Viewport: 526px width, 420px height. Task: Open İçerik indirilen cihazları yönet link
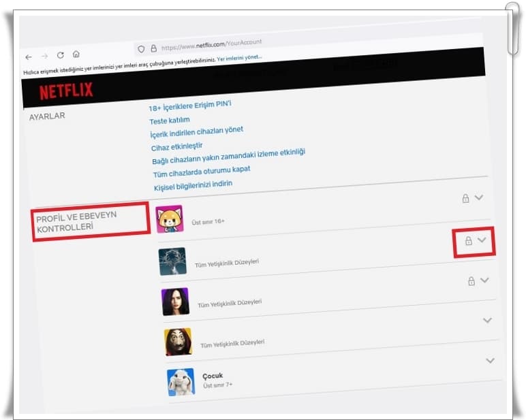pyautogui.click(x=197, y=132)
